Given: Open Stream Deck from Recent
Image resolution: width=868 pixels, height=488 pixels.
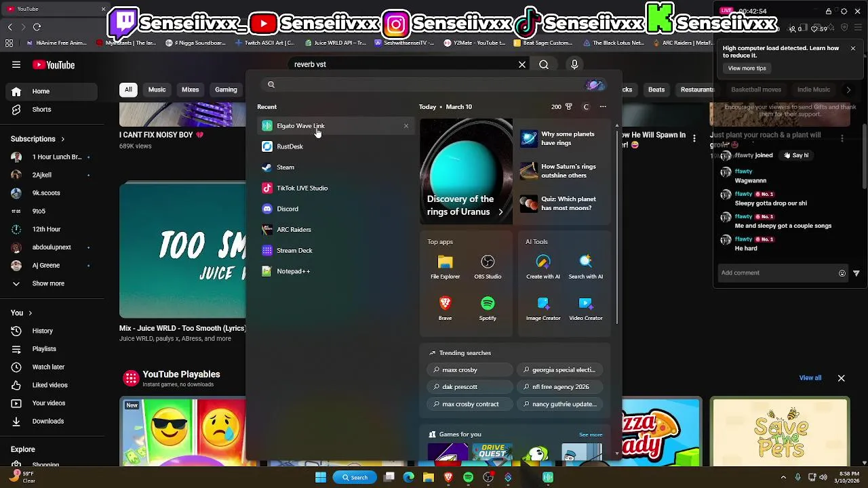Looking at the screenshot, I should 335,250.
